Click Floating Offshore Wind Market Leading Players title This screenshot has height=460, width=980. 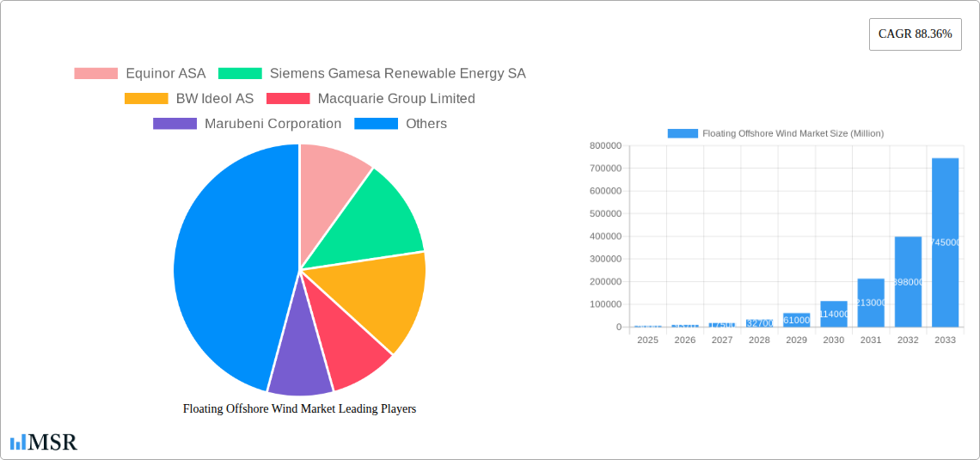point(299,409)
